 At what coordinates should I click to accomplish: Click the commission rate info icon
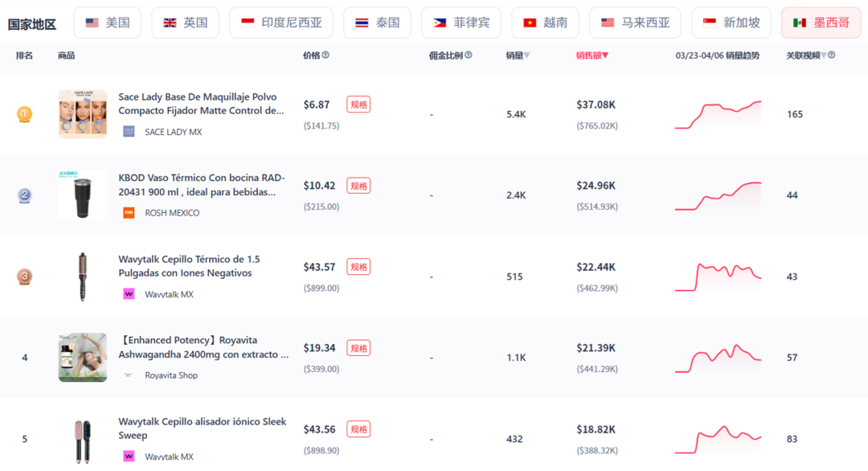469,55
